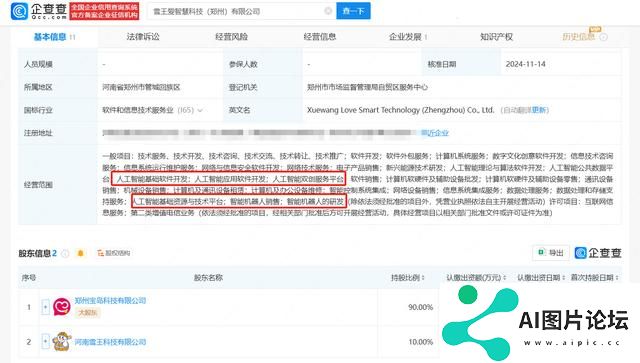
Task: Open the 河南雪王科技有限公司 link
Action: click(110, 342)
